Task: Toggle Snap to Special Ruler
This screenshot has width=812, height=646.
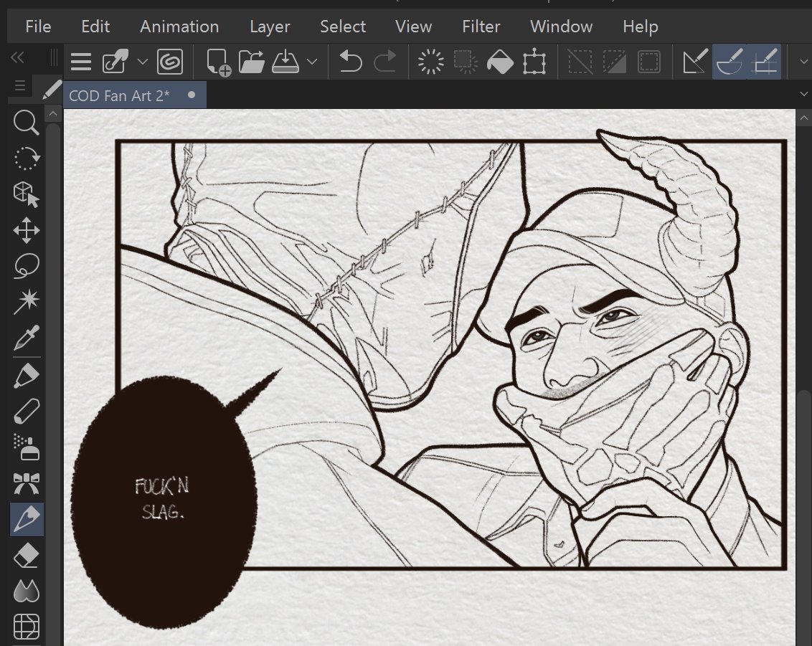Action: tap(730, 62)
